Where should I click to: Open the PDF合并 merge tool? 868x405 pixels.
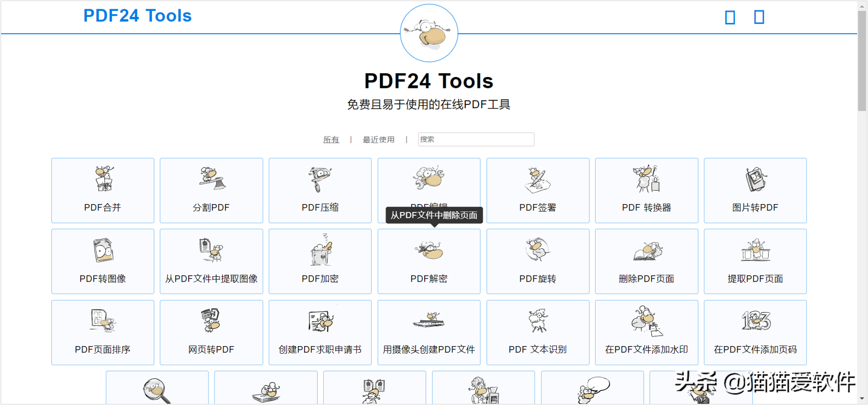[103, 190]
